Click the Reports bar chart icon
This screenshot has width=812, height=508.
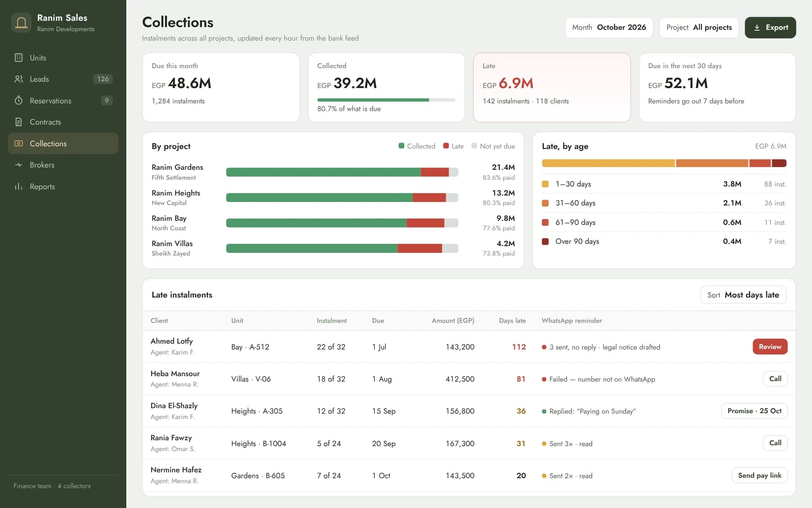point(18,186)
